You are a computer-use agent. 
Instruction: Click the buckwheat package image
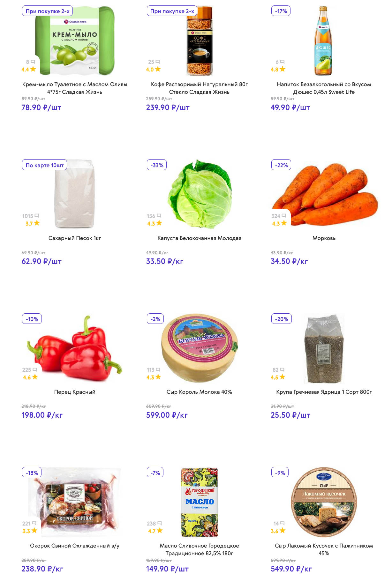point(324,348)
